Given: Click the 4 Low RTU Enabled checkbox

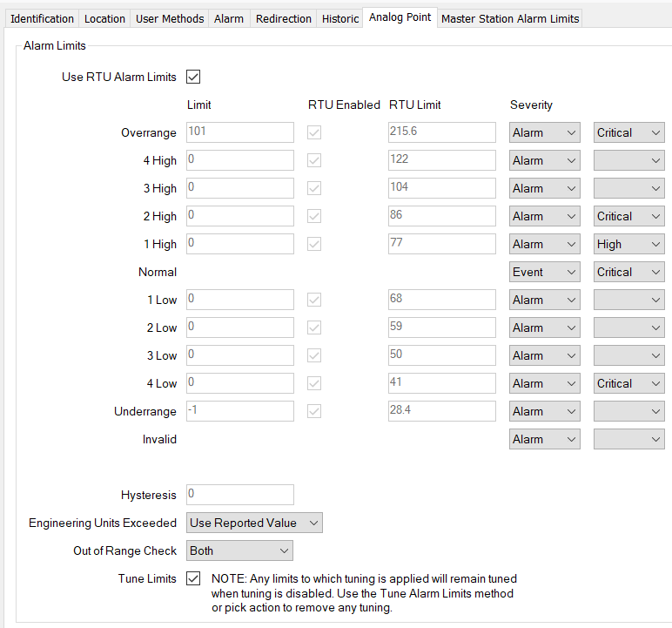Looking at the screenshot, I should (x=314, y=383).
